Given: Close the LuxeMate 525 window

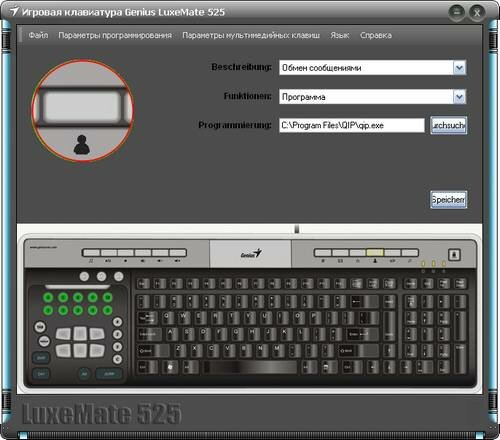Looking at the screenshot, I should click(477, 13).
